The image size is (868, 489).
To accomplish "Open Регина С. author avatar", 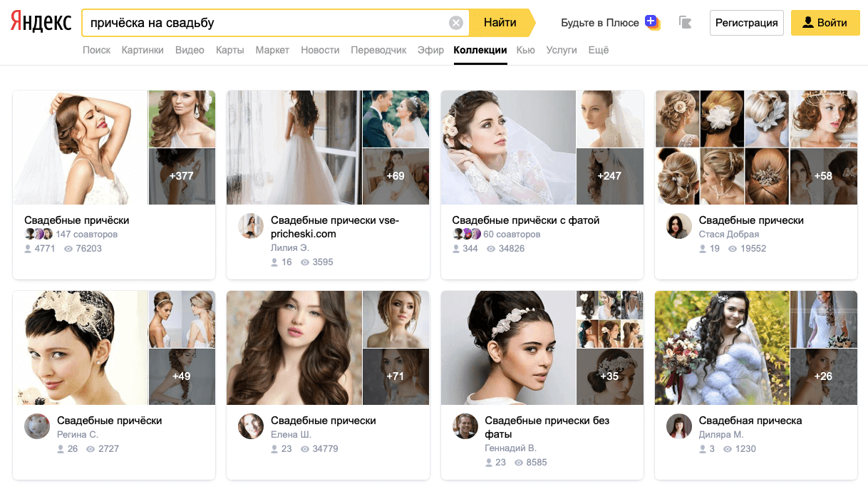I will tap(37, 426).
